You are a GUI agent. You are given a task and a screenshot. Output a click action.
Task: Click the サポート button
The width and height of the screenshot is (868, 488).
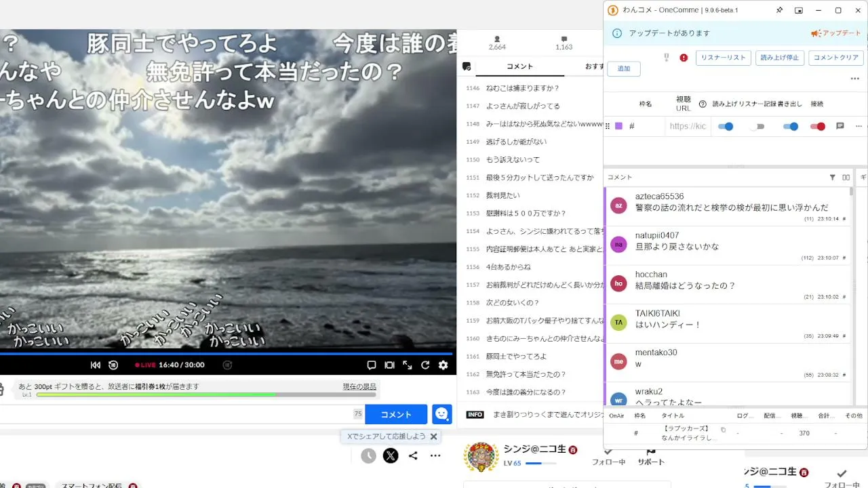[651, 457]
